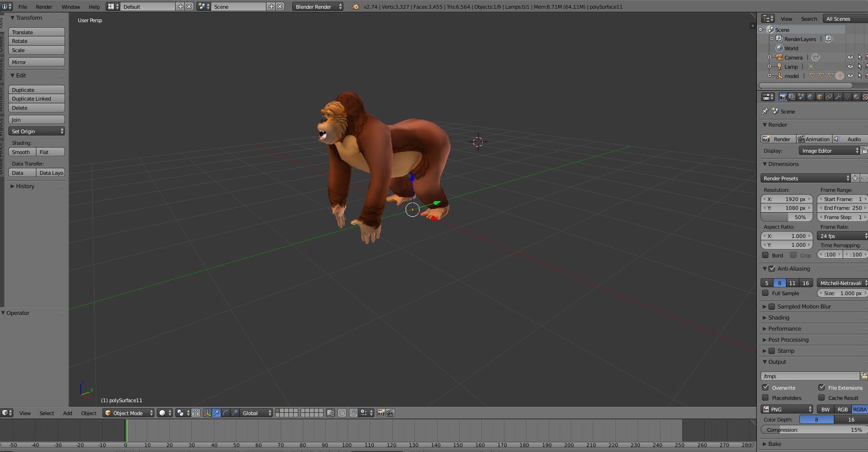This screenshot has width=868, height=452.
Task: Open the Scene properties tab icon
Action: click(801, 97)
